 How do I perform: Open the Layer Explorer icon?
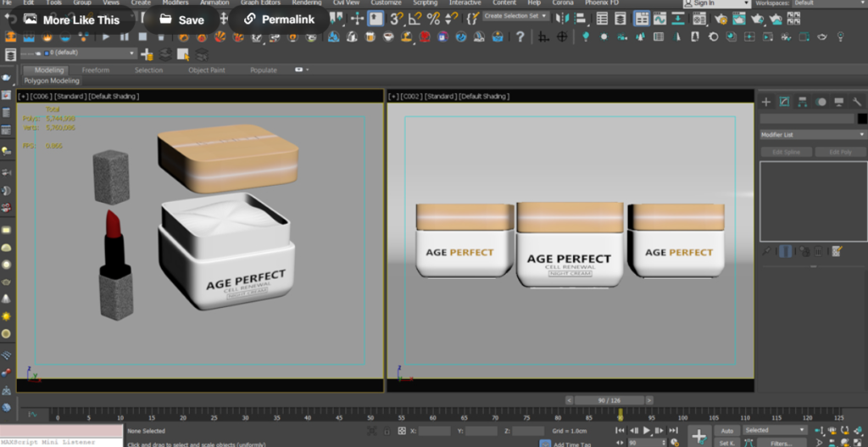click(620, 19)
